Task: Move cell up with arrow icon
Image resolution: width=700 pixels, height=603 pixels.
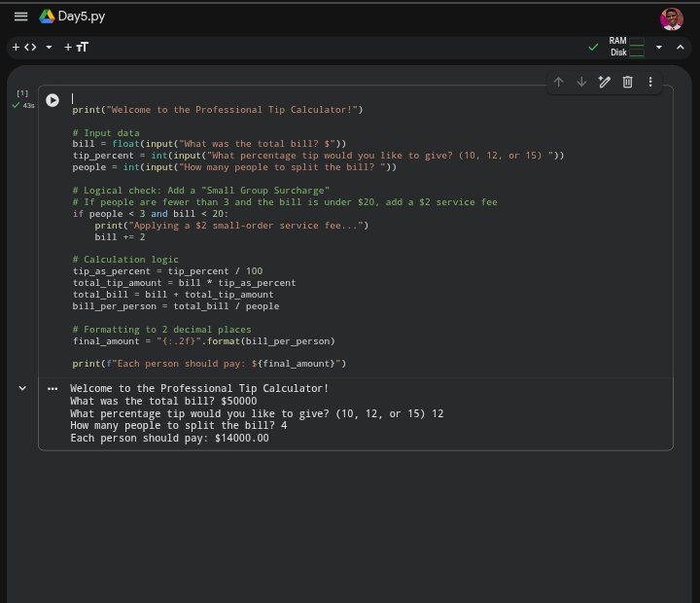Action: pos(558,82)
